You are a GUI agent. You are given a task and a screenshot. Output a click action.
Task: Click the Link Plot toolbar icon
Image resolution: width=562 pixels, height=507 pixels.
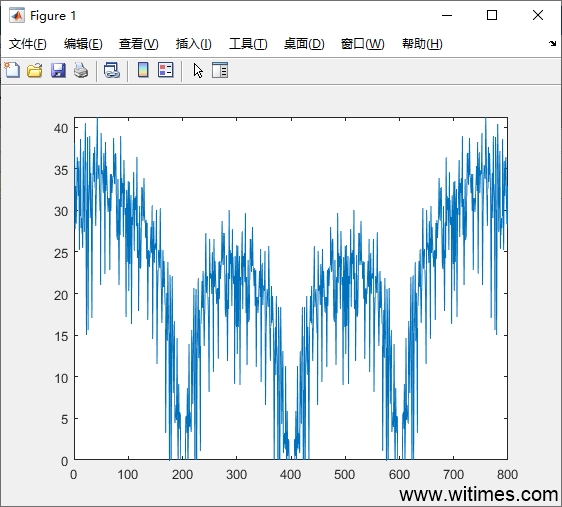(x=112, y=70)
